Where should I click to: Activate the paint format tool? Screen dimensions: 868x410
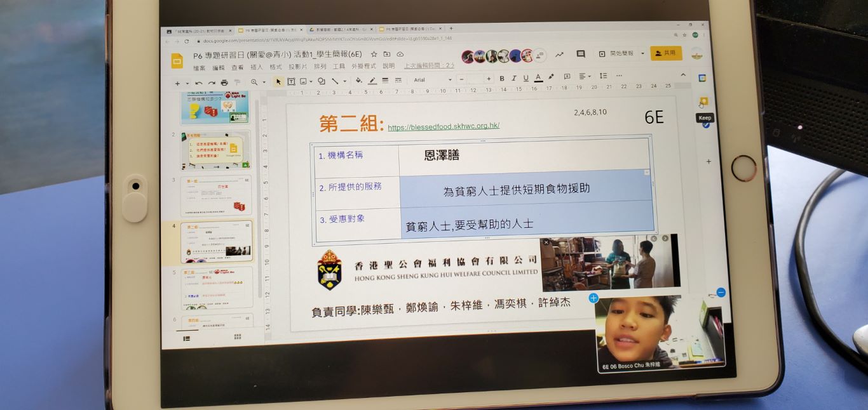237,83
